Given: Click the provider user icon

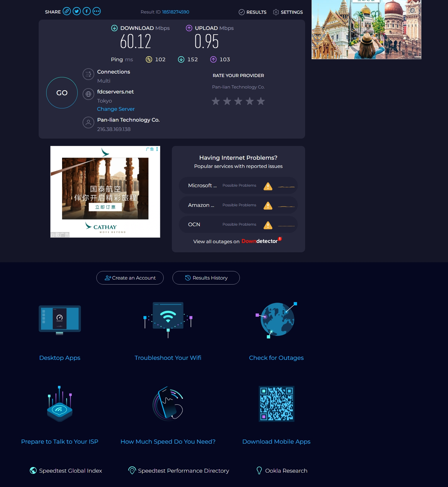Looking at the screenshot, I should tap(88, 122).
